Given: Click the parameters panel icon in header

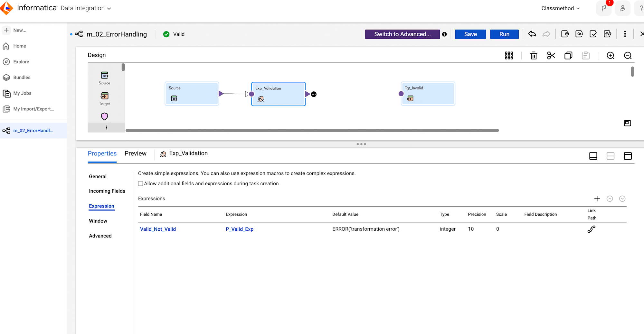Looking at the screenshot, I should (565, 34).
